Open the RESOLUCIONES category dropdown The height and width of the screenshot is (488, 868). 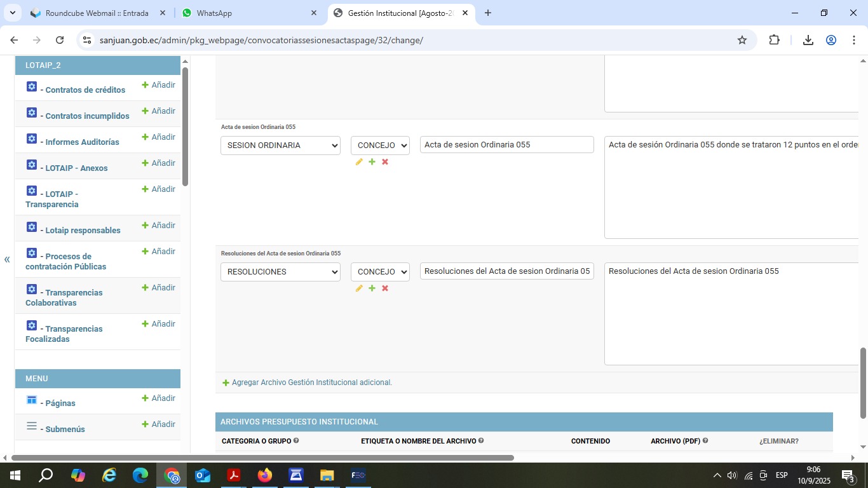click(280, 272)
